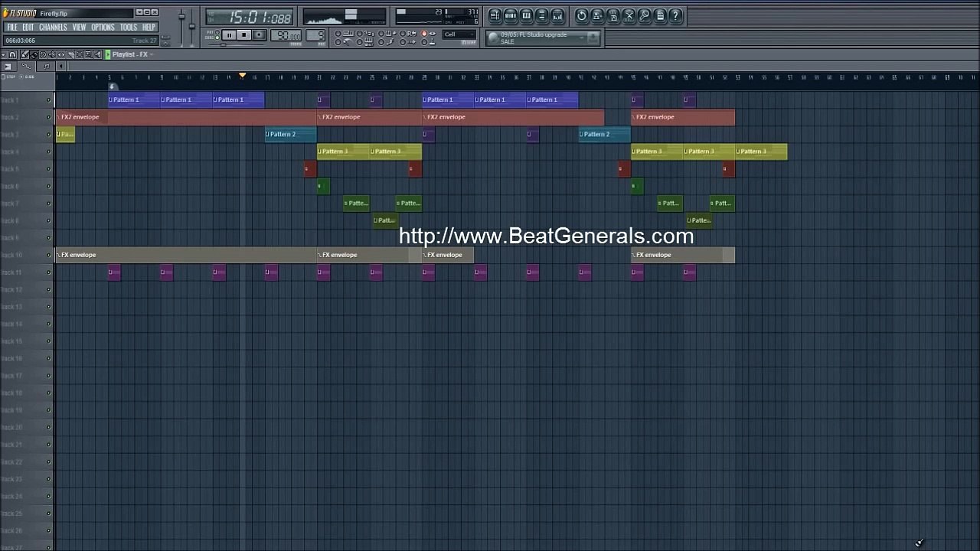This screenshot has width=980, height=551.
Task: Open the browser window icon
Action: pyautogui.click(x=542, y=16)
